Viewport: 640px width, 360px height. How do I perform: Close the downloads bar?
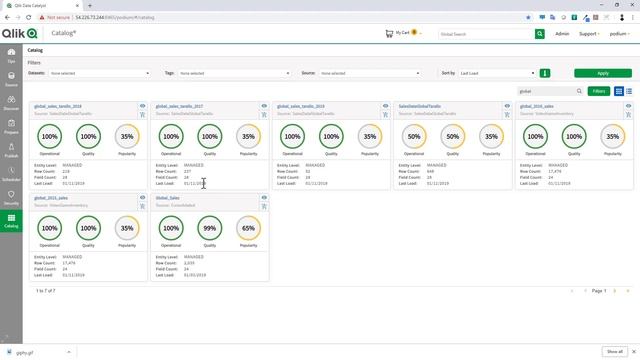634,351
